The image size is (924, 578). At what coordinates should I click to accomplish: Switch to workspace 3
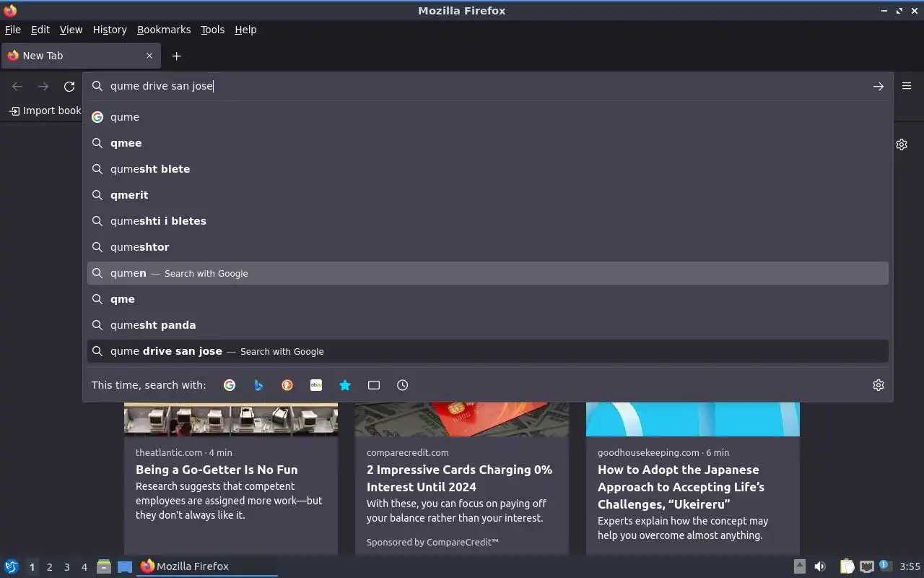click(x=66, y=567)
